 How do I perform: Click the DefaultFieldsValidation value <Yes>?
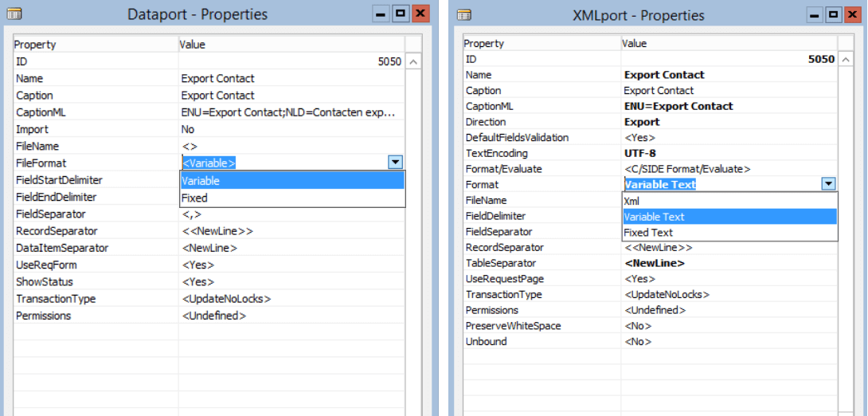click(x=640, y=137)
